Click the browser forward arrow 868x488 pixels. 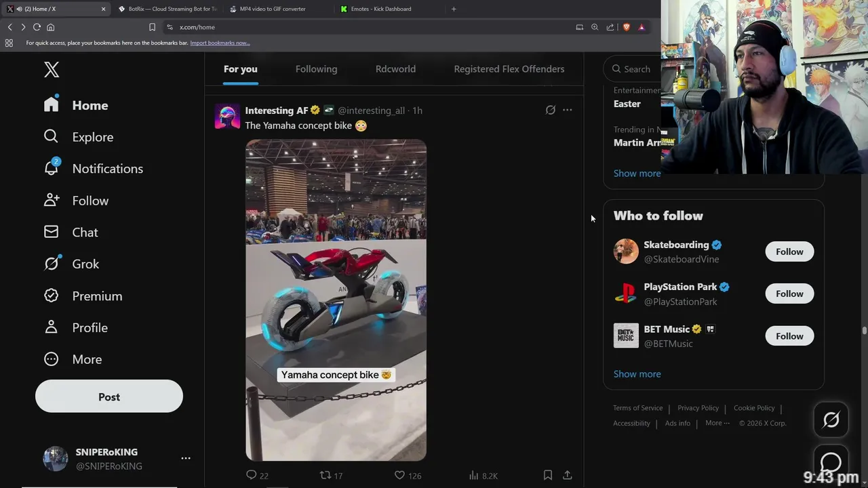point(23,27)
